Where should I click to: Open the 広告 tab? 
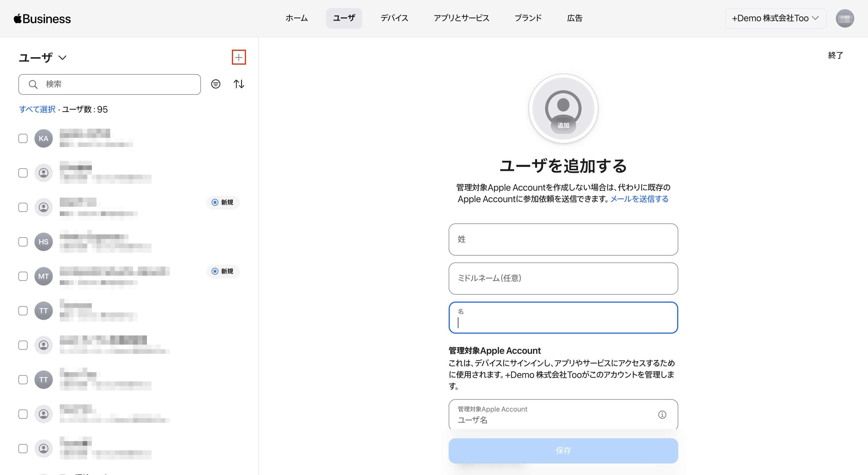[575, 18]
